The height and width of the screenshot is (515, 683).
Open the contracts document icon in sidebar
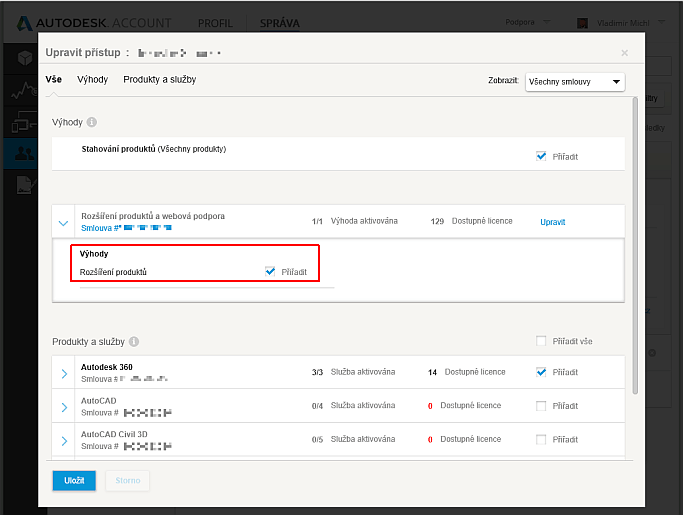tap(25, 185)
